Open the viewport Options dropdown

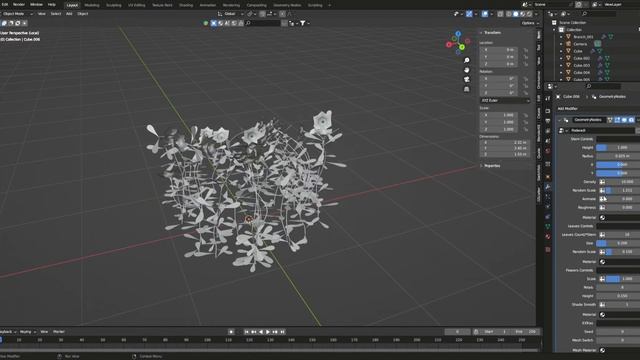tap(530, 23)
